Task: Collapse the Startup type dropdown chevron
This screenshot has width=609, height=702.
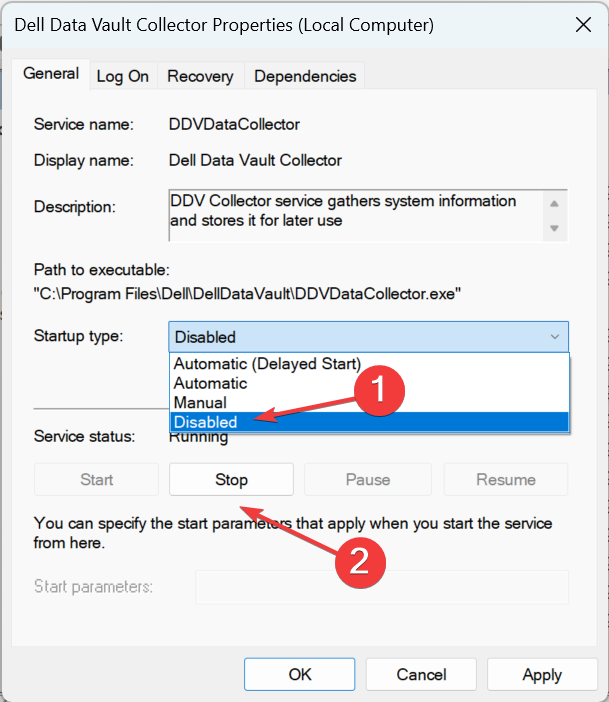Action: 555,337
